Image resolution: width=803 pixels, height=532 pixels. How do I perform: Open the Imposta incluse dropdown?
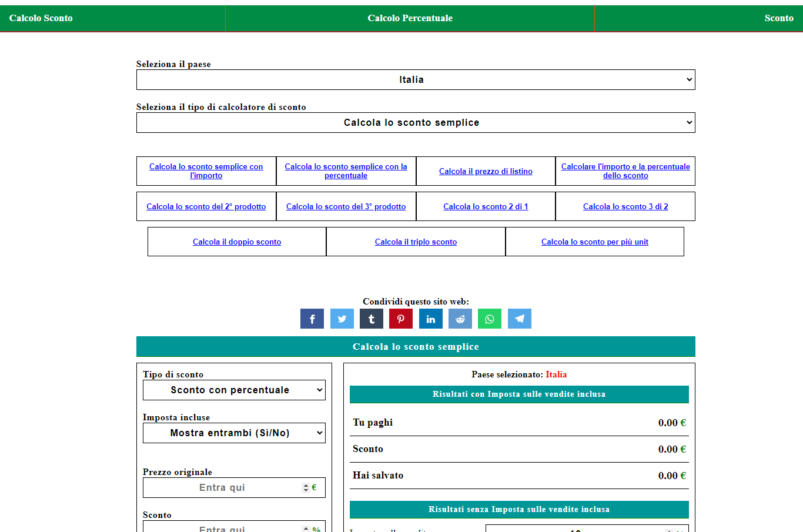pos(234,433)
